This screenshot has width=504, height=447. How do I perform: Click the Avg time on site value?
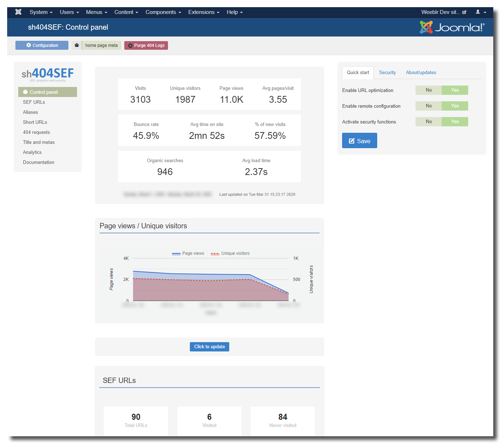(207, 136)
